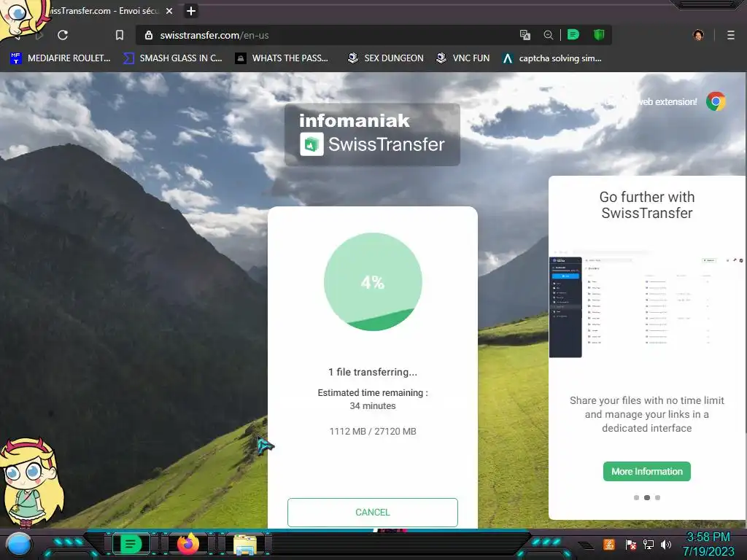Click the padlock site security icon
The image size is (747, 560).
pyautogui.click(x=149, y=35)
